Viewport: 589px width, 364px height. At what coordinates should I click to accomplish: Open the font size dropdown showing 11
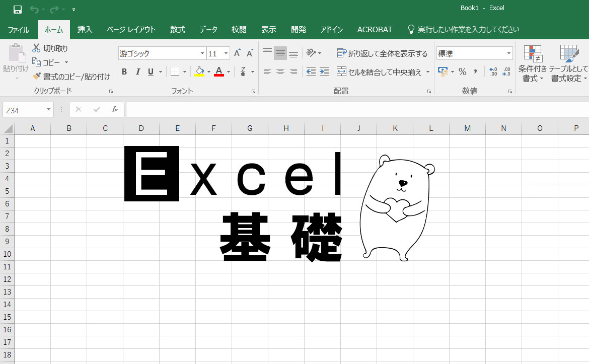click(x=226, y=53)
